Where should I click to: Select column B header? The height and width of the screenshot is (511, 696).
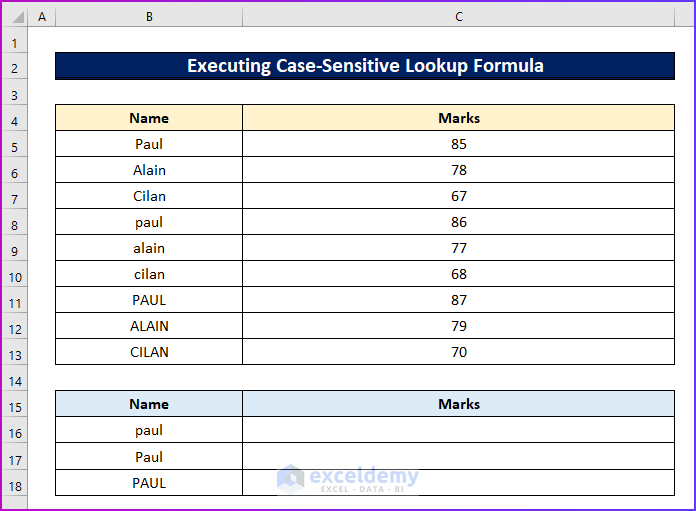click(x=149, y=17)
